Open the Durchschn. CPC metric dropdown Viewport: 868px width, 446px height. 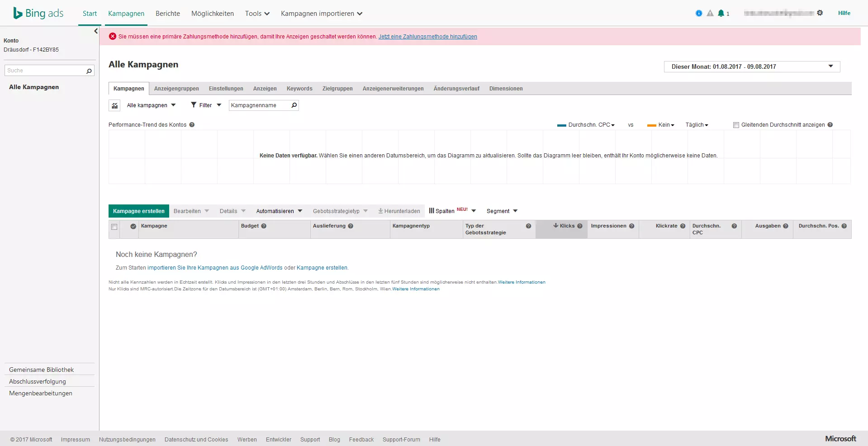coord(592,125)
